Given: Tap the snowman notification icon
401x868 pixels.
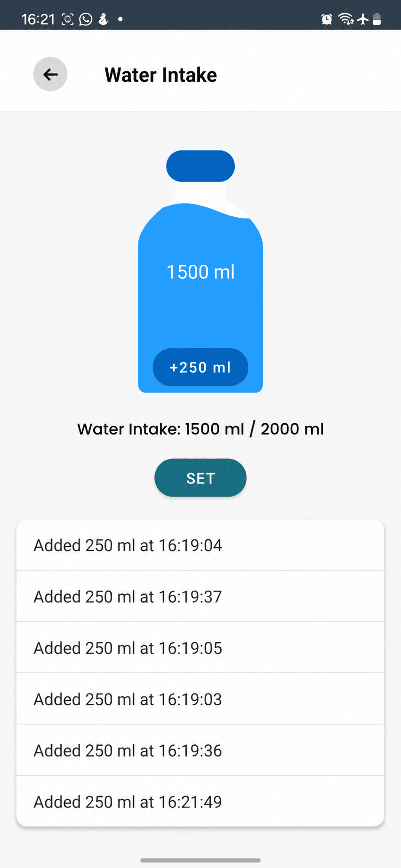Looking at the screenshot, I should (x=103, y=19).
